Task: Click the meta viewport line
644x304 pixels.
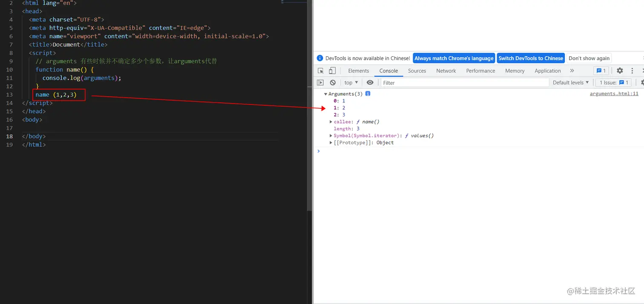Action: point(149,36)
